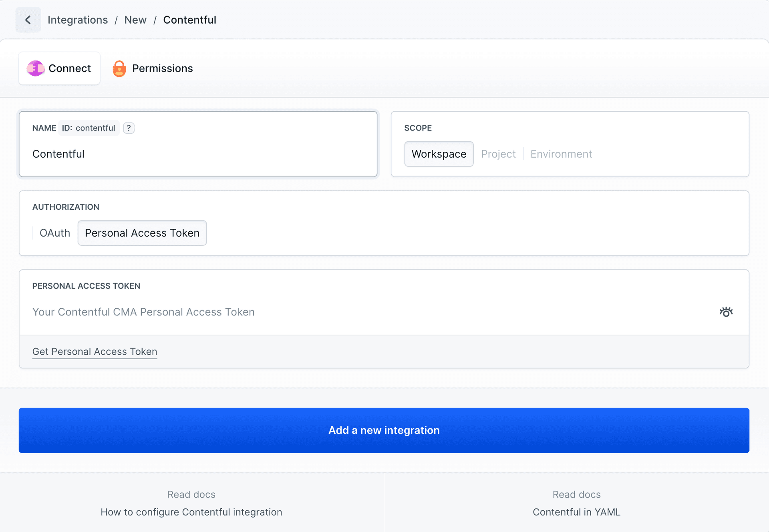Screen dimensions: 769x532
Task: Click the orange Permissions lock icon
Action: pos(119,68)
